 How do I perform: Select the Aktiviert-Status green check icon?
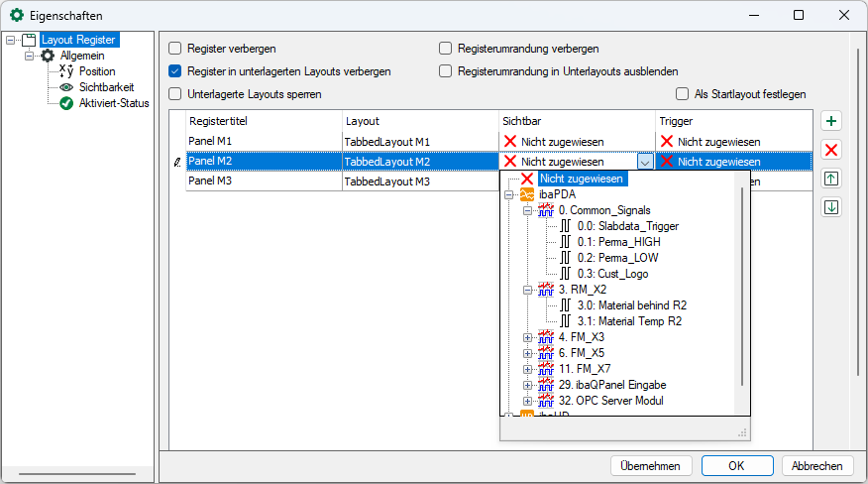66,103
